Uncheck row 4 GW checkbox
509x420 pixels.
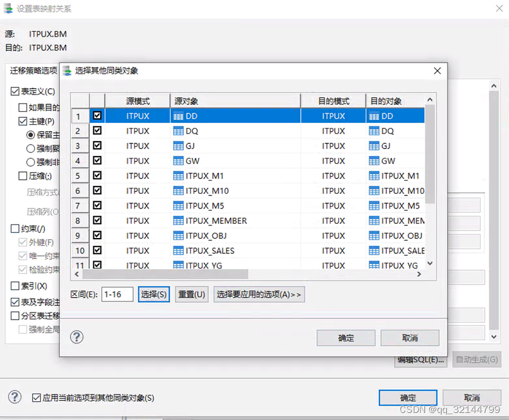[97, 160]
